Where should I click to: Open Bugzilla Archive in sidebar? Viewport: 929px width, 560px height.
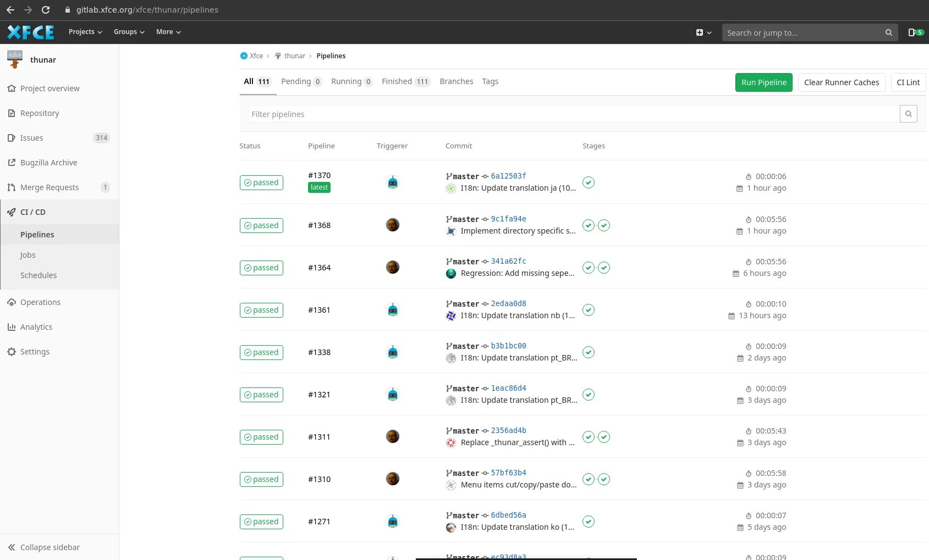[49, 163]
